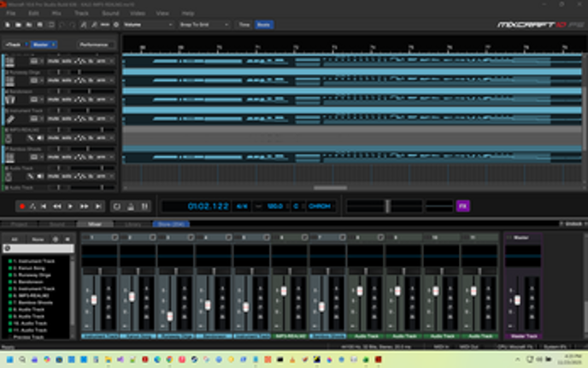Arm the Bamboo Shoots track for recording
588x368 pixels.
(101, 156)
